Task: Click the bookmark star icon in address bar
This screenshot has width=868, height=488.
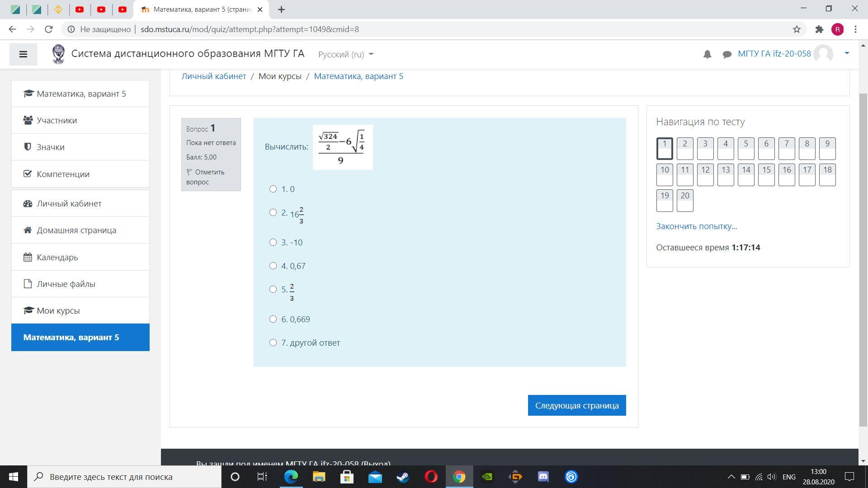Action: [x=797, y=29]
